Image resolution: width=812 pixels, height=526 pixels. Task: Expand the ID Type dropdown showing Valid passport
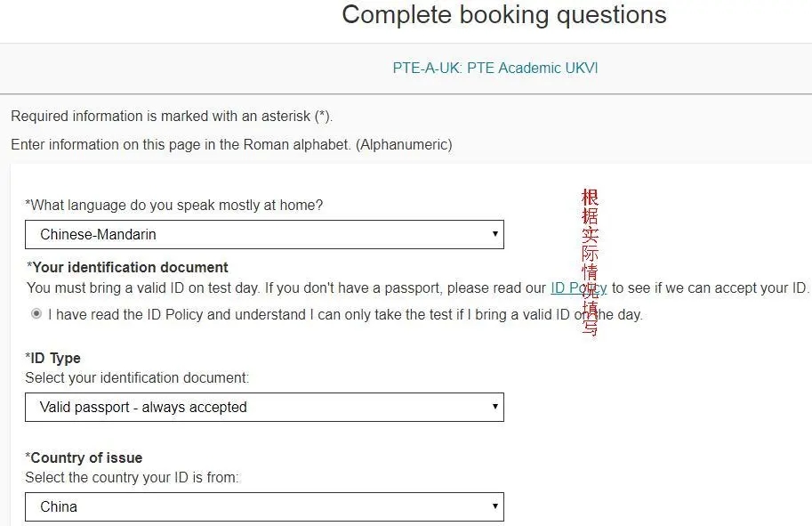pos(264,407)
